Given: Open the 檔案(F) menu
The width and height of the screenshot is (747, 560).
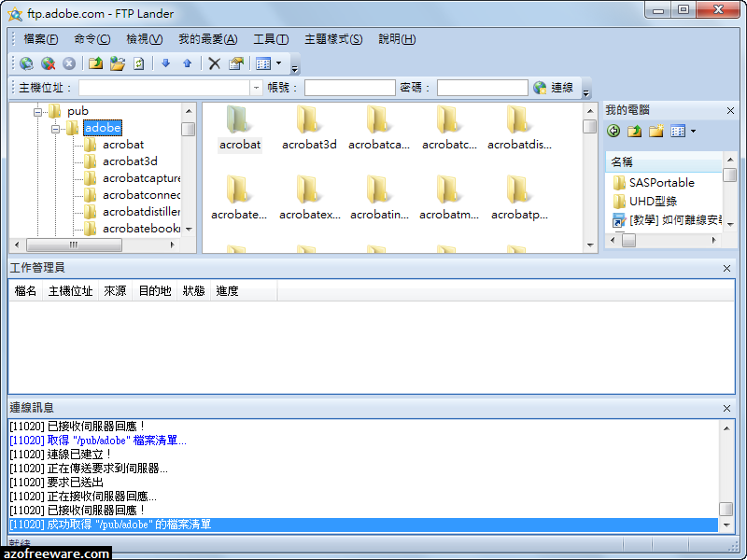Looking at the screenshot, I should pos(41,39).
